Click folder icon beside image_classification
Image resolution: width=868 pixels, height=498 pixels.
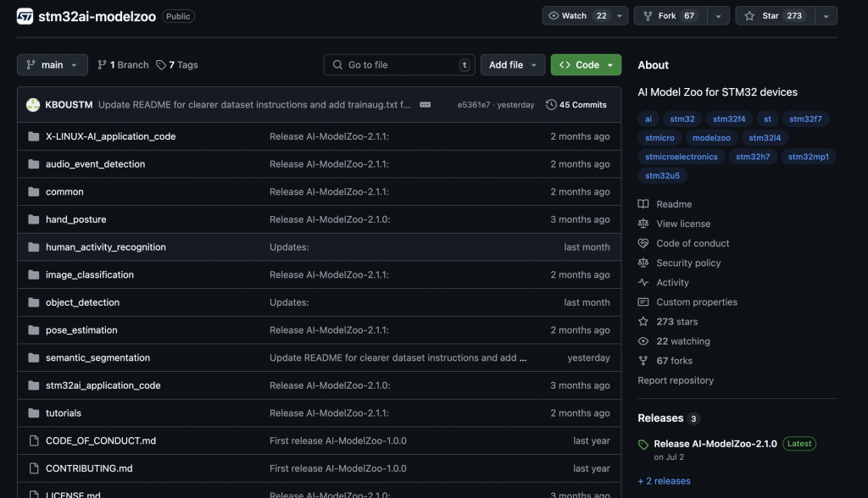(34, 274)
